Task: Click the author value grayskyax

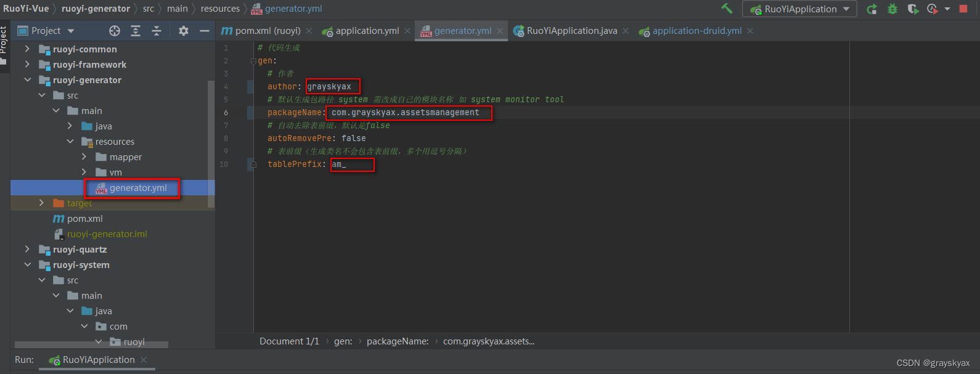Action: point(329,87)
